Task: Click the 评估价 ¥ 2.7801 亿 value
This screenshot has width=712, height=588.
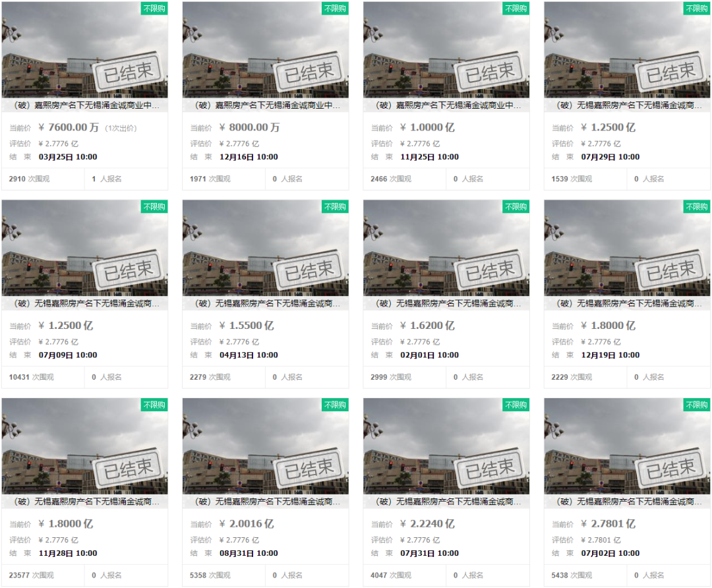Action: pos(601,540)
